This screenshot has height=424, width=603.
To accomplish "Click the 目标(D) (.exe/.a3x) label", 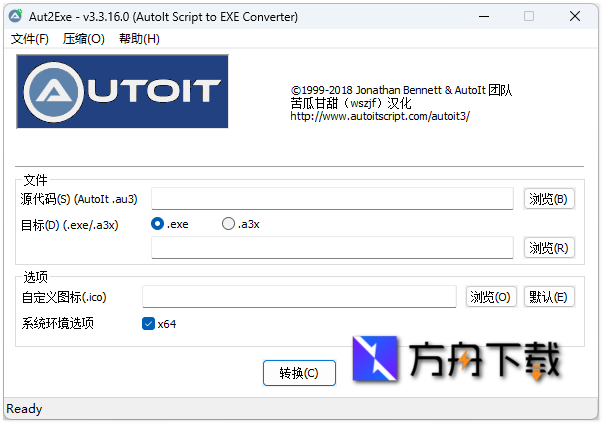I will click(x=69, y=225).
